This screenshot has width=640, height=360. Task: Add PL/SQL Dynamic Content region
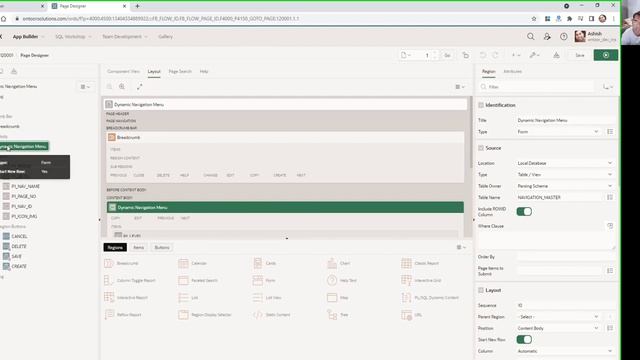(x=430, y=298)
